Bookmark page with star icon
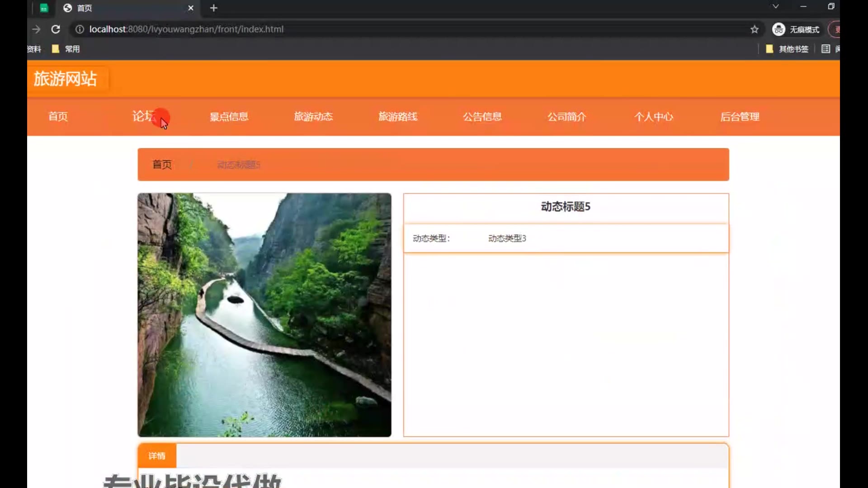 [x=754, y=29]
